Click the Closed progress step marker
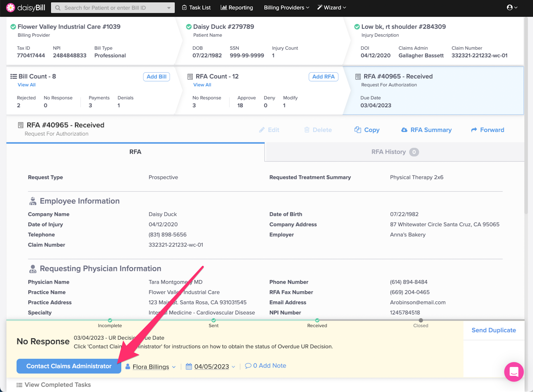Viewport: 533px width, 392px height. coord(421,320)
